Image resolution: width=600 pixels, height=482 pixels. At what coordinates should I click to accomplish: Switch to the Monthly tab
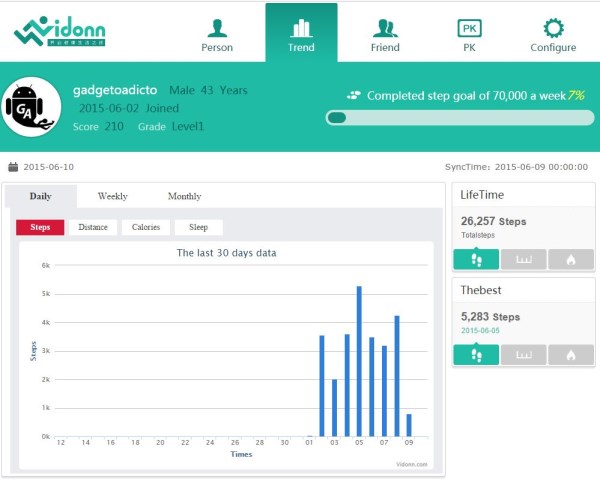coord(184,196)
